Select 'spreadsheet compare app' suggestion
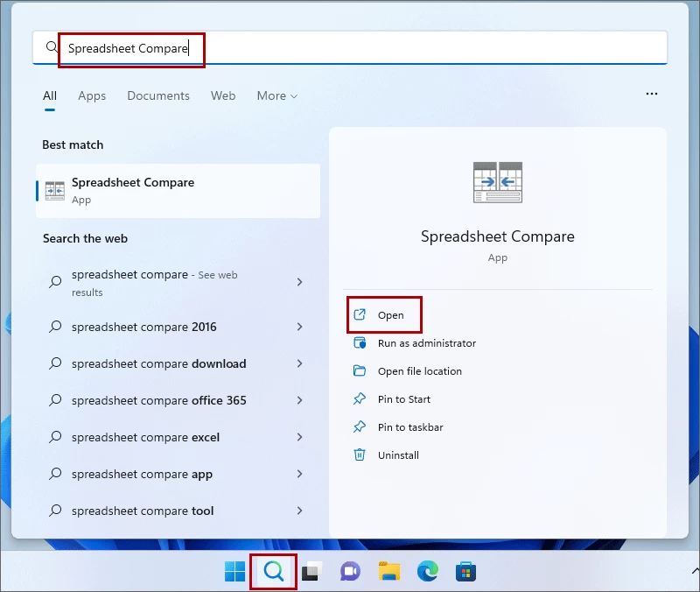Screen dimensions: 700x592 [x=178, y=474]
